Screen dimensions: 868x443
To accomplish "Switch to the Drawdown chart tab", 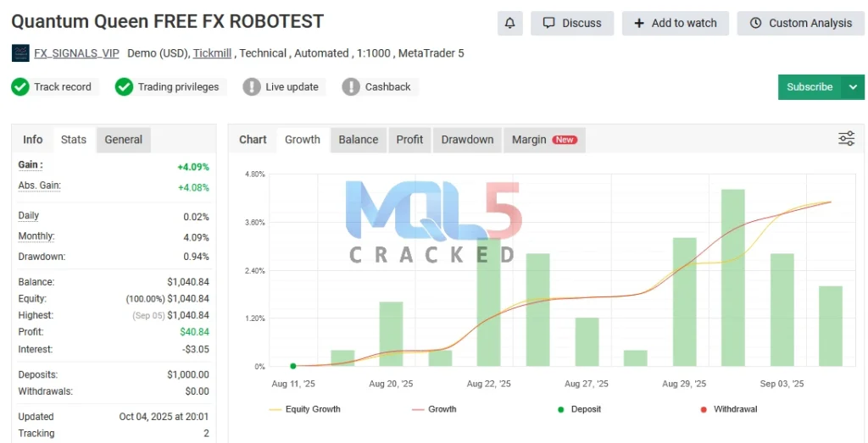I will click(467, 140).
